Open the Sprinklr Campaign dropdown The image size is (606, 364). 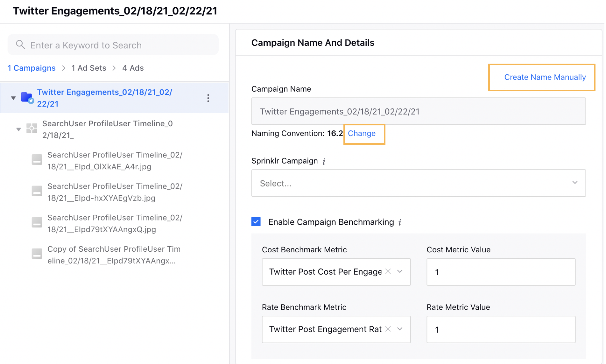418,183
